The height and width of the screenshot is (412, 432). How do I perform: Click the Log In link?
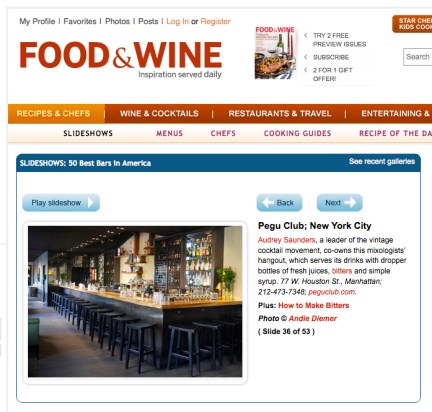[177, 21]
